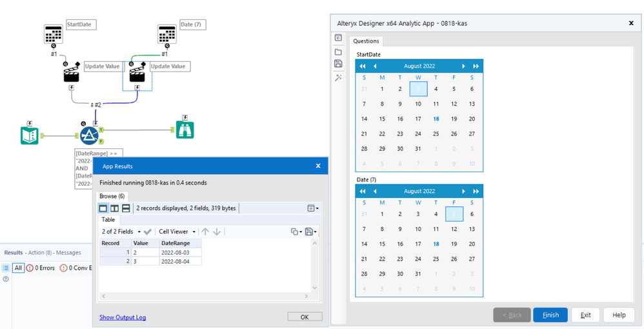Click the Filter tool False output anchor

(x=101, y=141)
